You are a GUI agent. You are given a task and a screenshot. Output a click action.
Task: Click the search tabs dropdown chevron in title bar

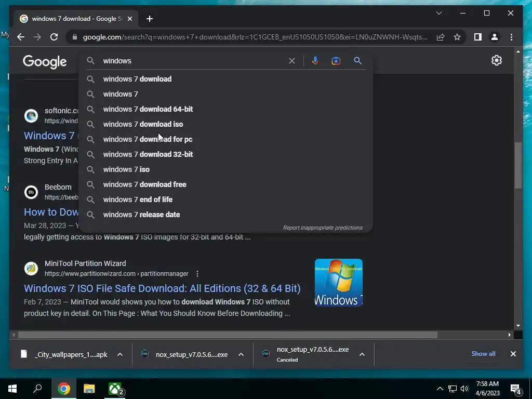click(x=439, y=13)
